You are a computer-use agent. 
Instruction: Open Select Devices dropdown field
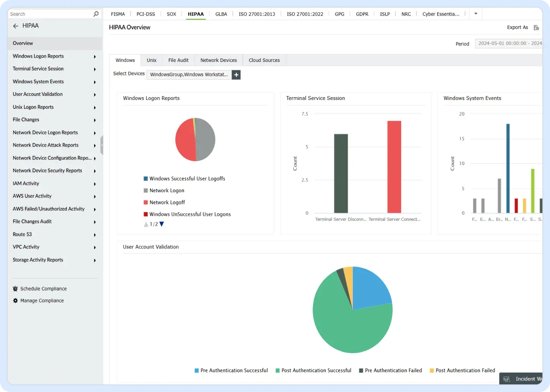coord(189,74)
